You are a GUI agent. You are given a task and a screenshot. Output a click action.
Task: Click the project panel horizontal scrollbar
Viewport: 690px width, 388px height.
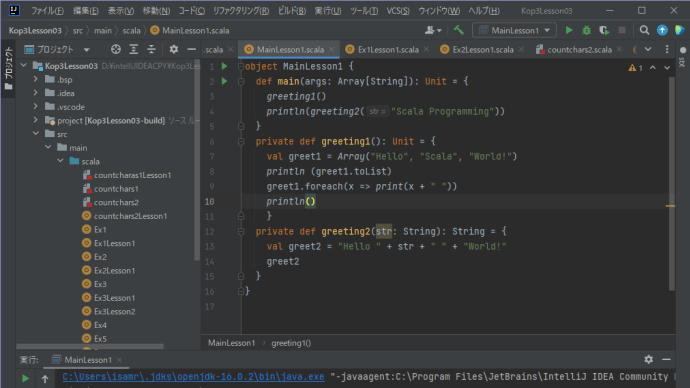click(90, 347)
